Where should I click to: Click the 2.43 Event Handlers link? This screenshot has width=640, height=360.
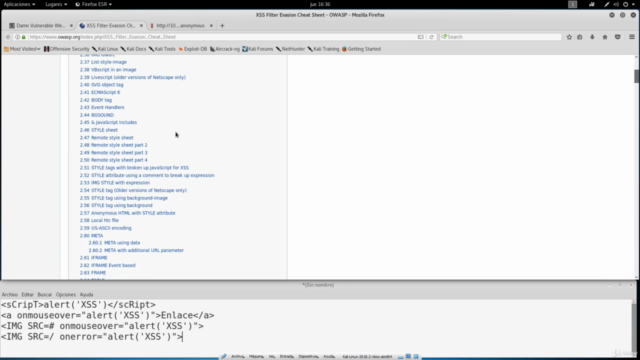click(x=102, y=107)
